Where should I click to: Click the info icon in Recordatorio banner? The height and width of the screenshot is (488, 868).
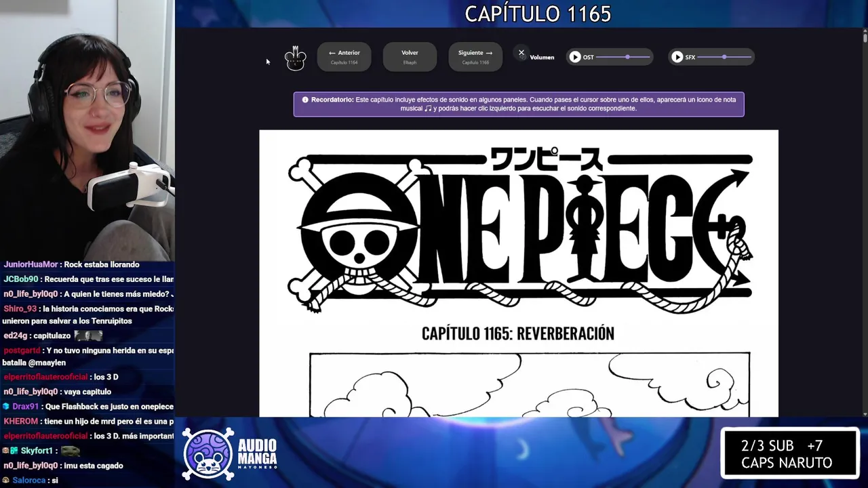coord(305,100)
